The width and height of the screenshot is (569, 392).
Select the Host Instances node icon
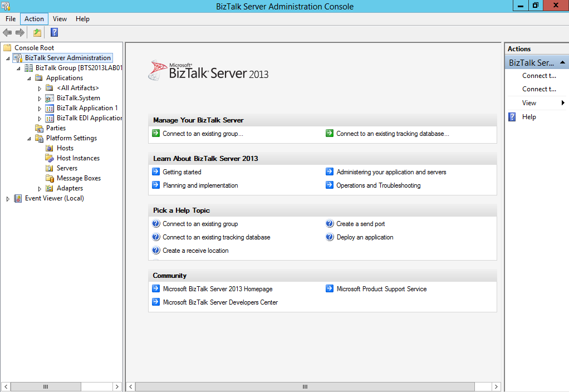[50, 158]
